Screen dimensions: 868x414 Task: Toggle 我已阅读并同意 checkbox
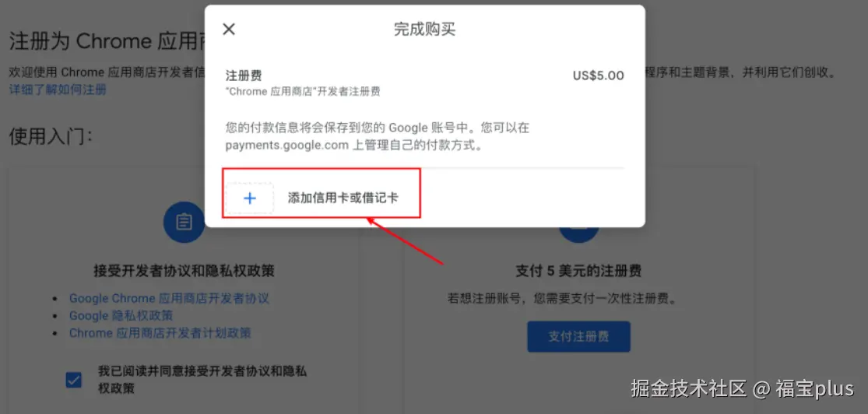[74, 381]
